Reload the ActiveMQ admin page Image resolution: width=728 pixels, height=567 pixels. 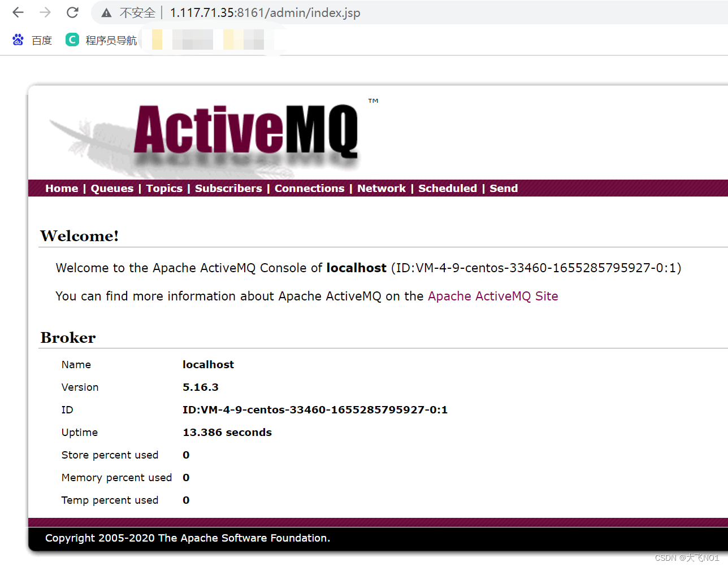(72, 12)
